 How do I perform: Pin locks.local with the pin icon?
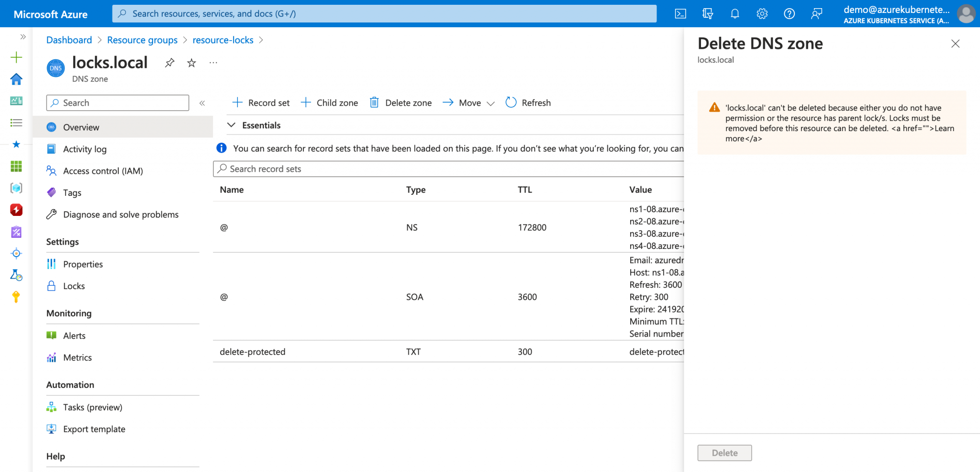[x=169, y=62]
